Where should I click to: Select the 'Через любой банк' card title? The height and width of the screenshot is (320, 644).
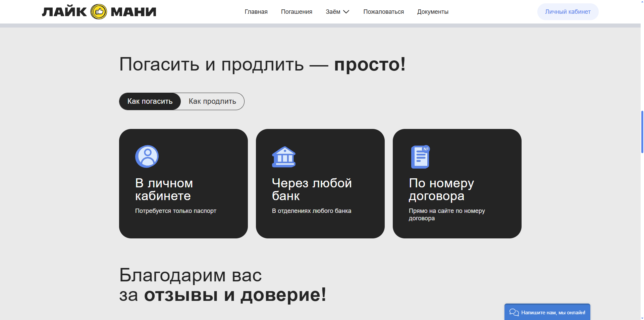pos(312,189)
